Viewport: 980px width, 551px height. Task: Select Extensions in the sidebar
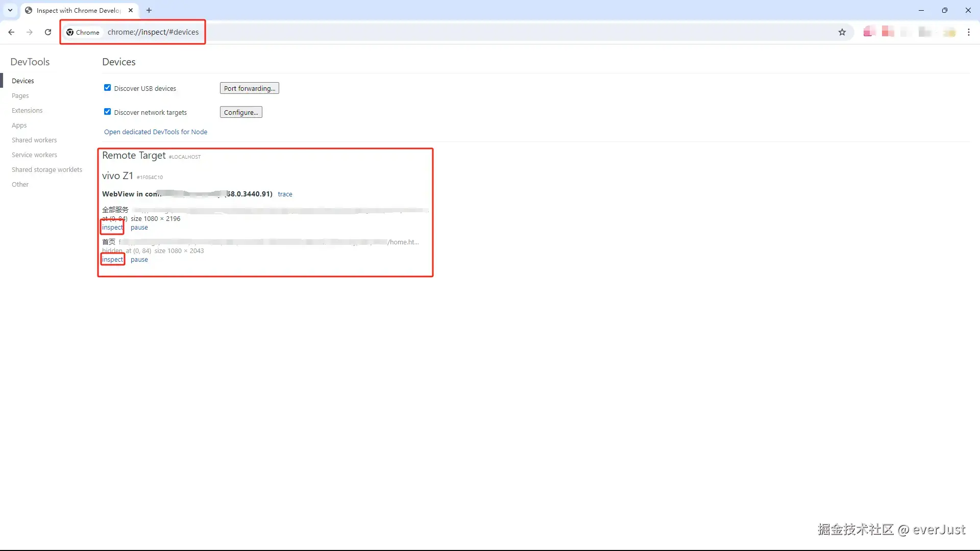click(x=27, y=110)
